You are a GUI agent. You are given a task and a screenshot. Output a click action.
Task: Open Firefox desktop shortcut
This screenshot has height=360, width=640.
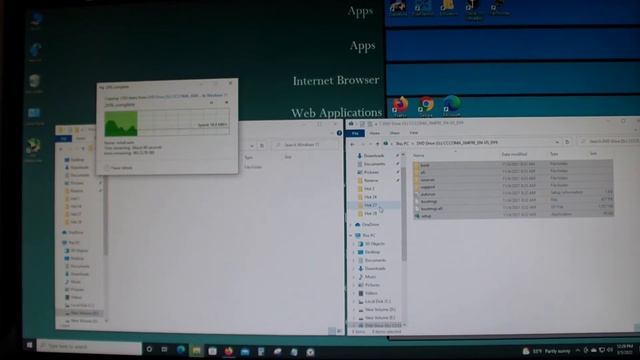(x=400, y=107)
